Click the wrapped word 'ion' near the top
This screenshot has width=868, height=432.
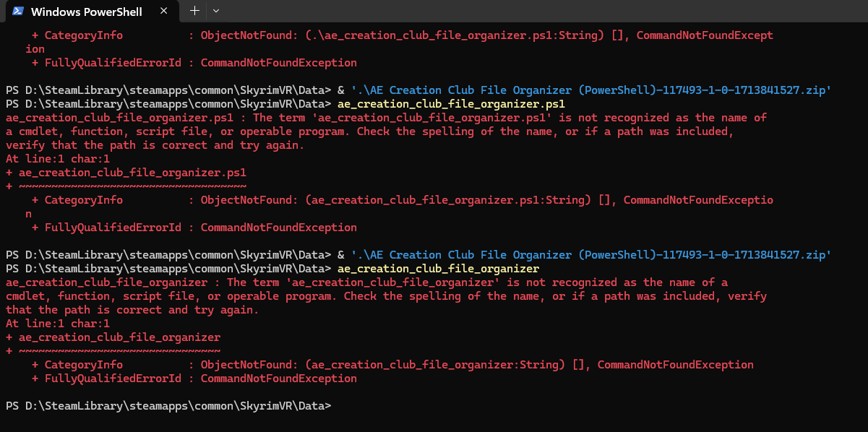coord(35,49)
